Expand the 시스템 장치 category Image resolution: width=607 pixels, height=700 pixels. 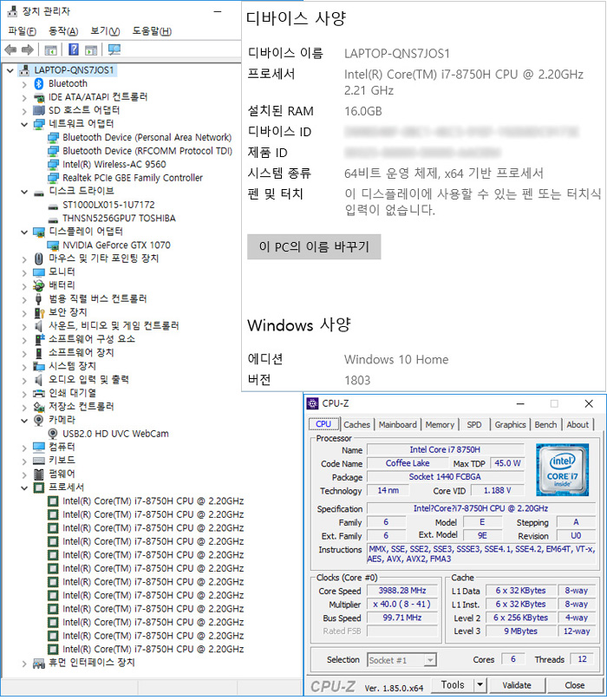(x=24, y=367)
